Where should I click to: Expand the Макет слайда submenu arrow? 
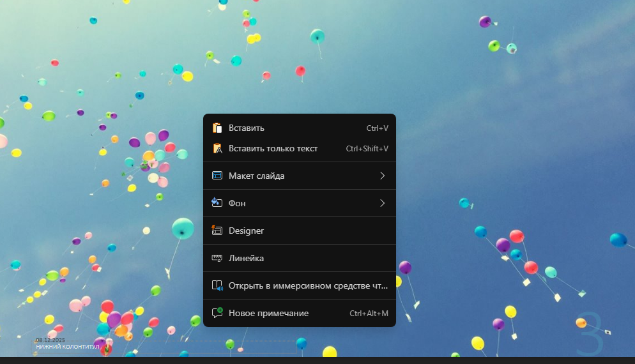coord(382,176)
